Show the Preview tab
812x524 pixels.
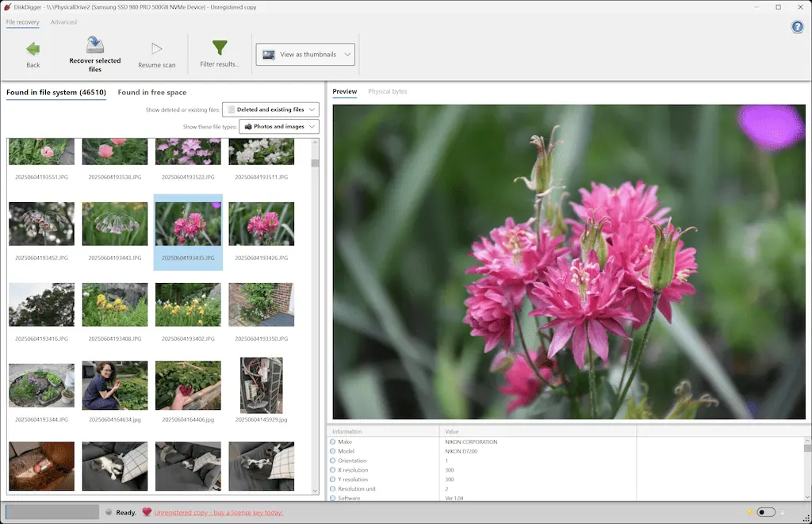344,92
